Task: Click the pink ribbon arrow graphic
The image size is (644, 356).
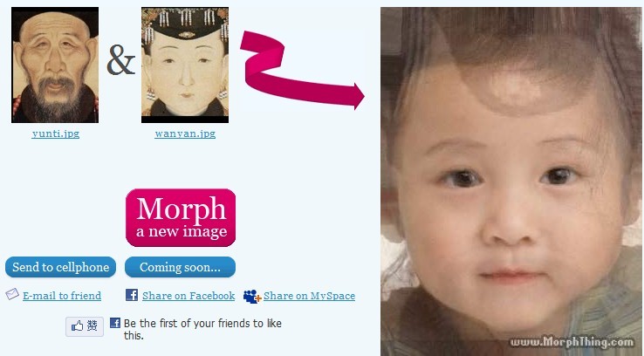Action: 301,70
